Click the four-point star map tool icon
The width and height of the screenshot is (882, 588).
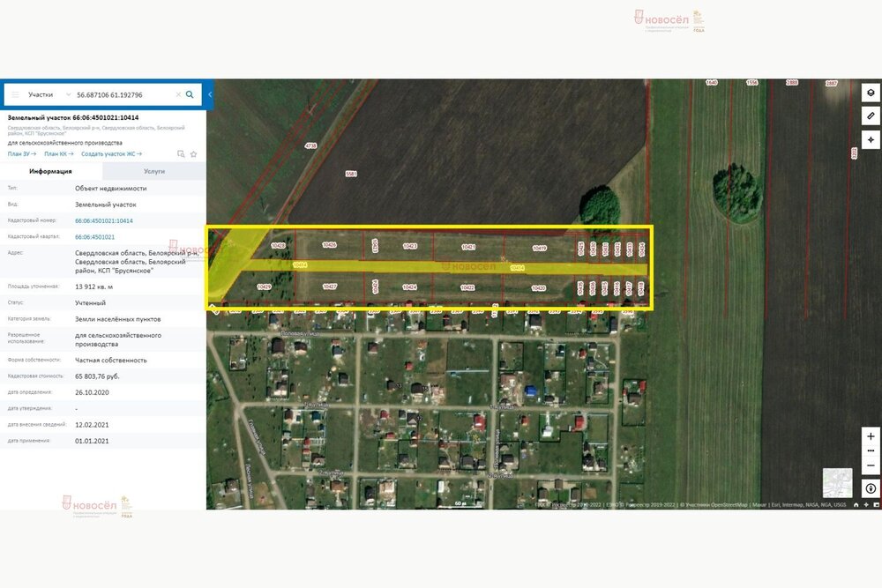tap(871, 139)
